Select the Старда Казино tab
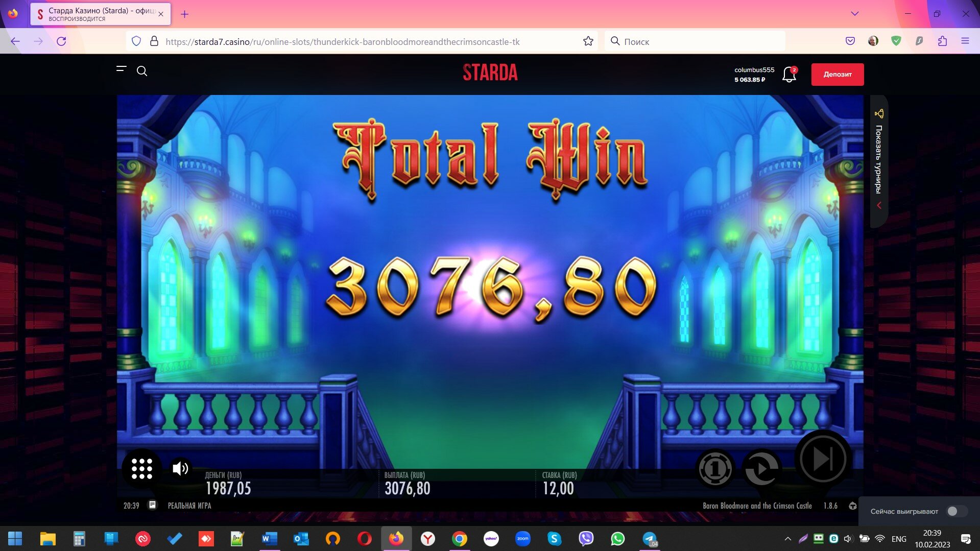980x551 pixels. [x=101, y=14]
